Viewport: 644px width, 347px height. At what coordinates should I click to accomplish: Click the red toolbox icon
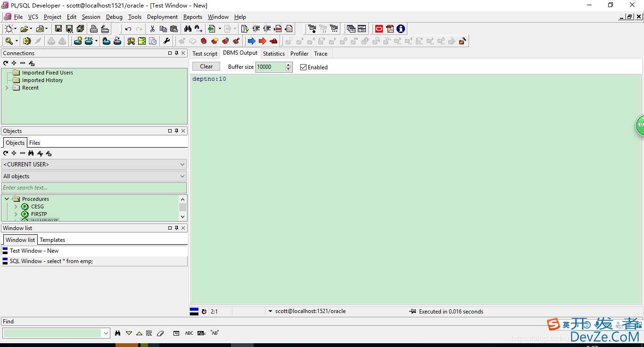pos(273,41)
